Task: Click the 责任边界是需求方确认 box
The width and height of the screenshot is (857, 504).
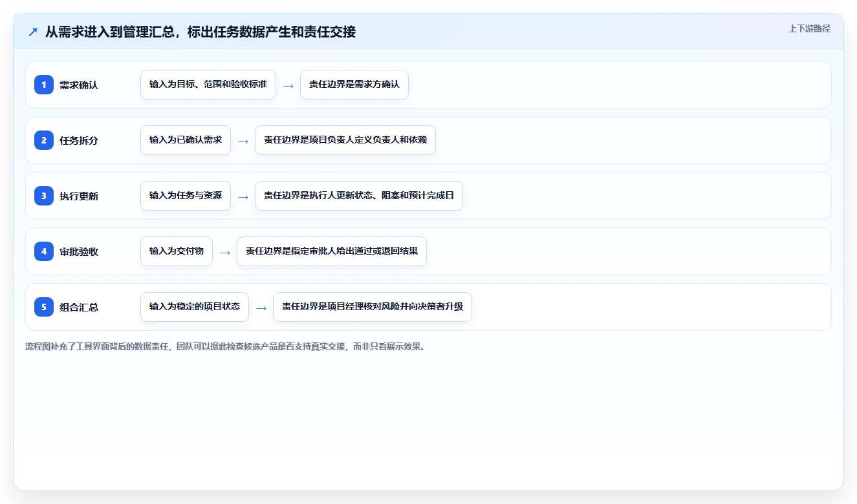Action: coord(354,85)
